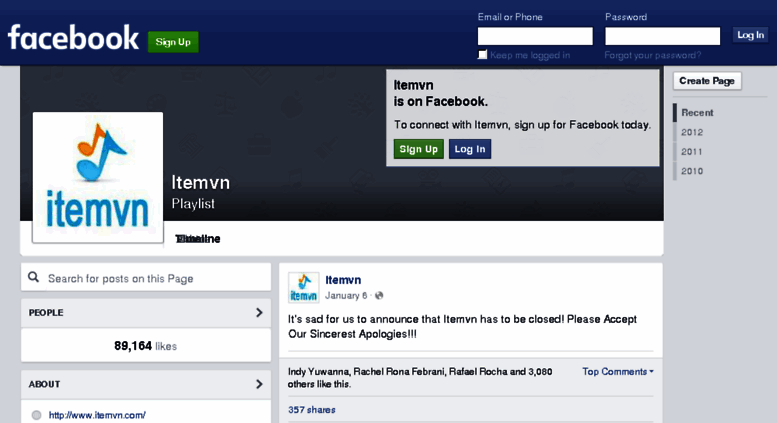Jump to 2012 in timeline navigator
This screenshot has width=777, height=423.
pos(692,132)
